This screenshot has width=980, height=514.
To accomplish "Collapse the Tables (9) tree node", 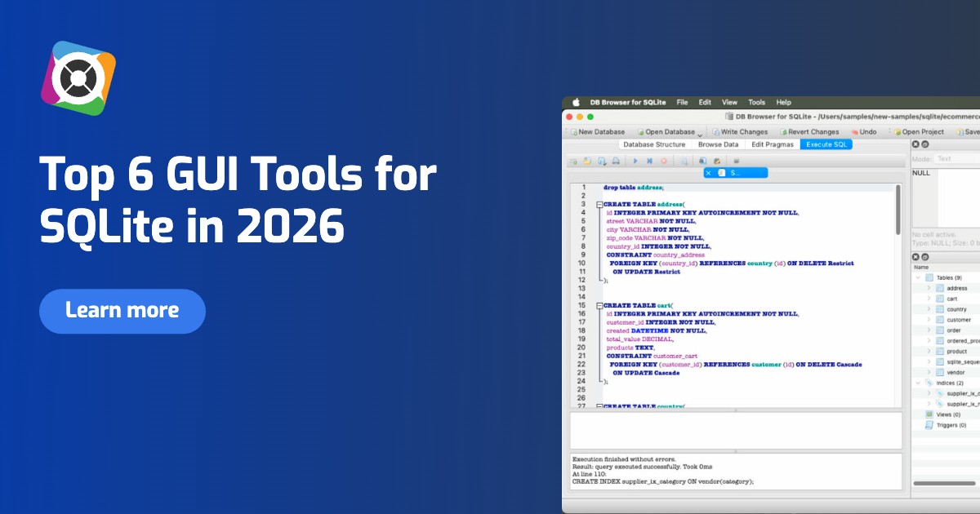I will click(918, 278).
